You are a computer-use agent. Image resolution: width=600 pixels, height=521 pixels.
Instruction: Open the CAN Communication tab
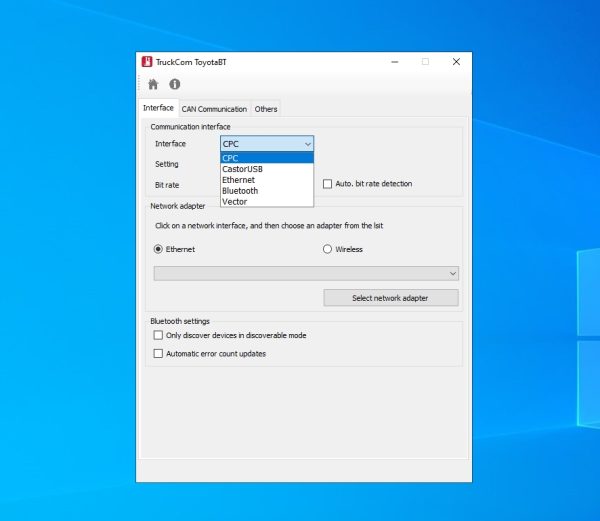click(x=214, y=109)
